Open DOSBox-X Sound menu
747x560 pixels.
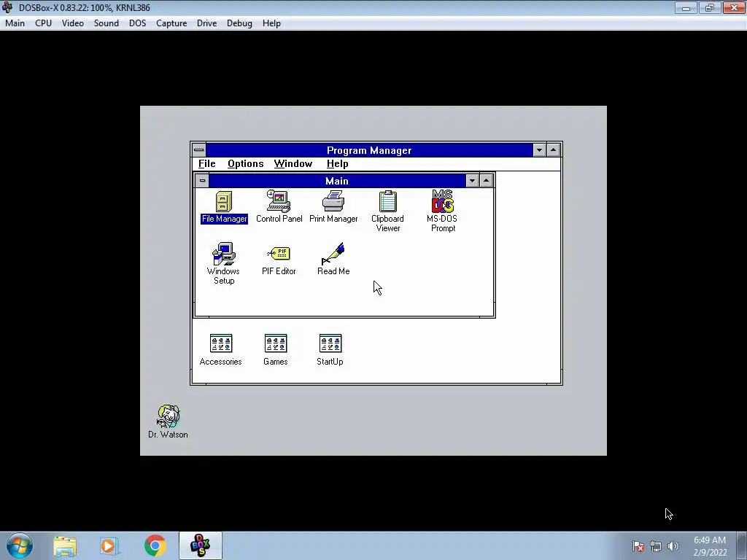tap(107, 23)
